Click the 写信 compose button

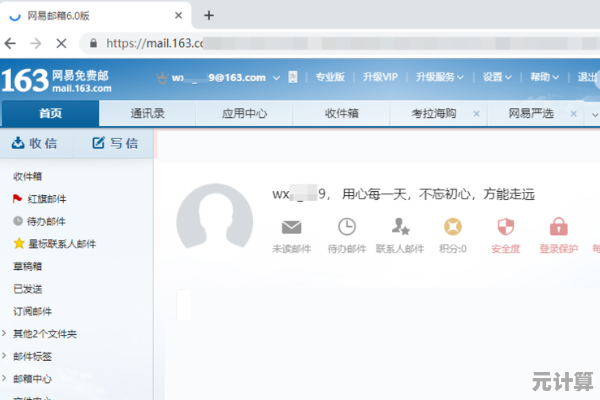(x=115, y=143)
